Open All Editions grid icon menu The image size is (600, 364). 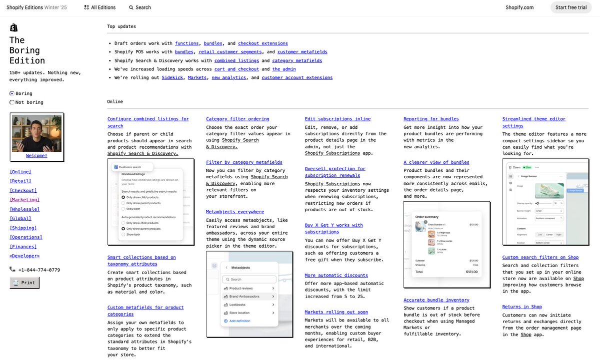86,7
